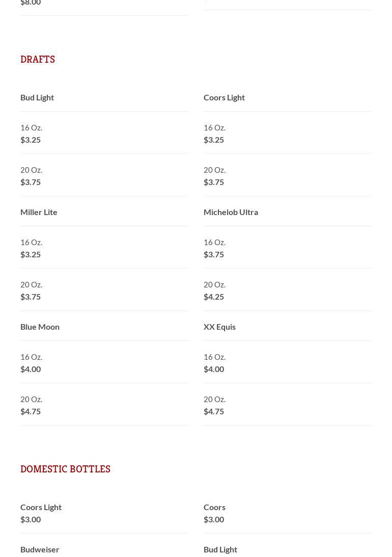Choose the Michelob Ultra draft name
Screen dimensions: 392x557
pyautogui.click(x=231, y=212)
